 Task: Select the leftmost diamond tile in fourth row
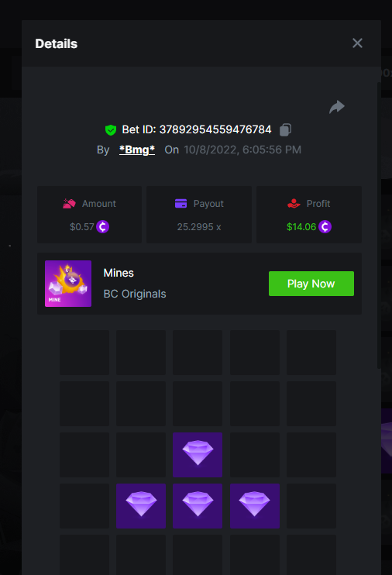[x=141, y=506]
